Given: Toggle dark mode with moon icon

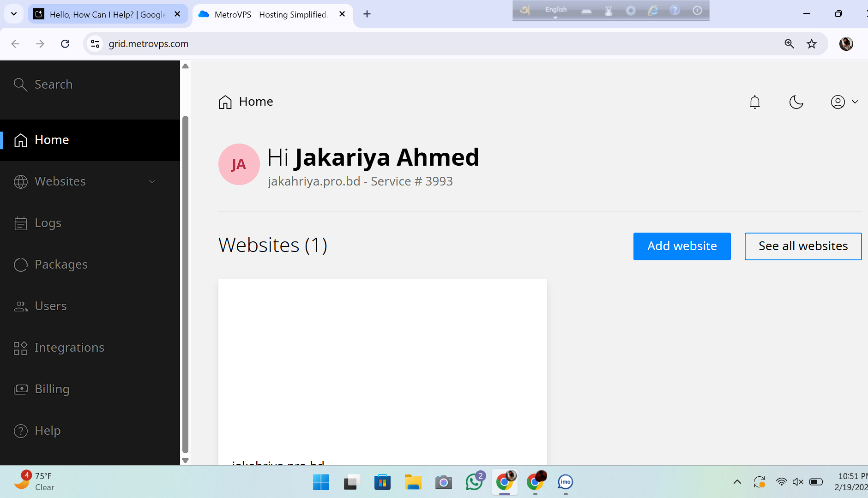Looking at the screenshot, I should pos(796,102).
